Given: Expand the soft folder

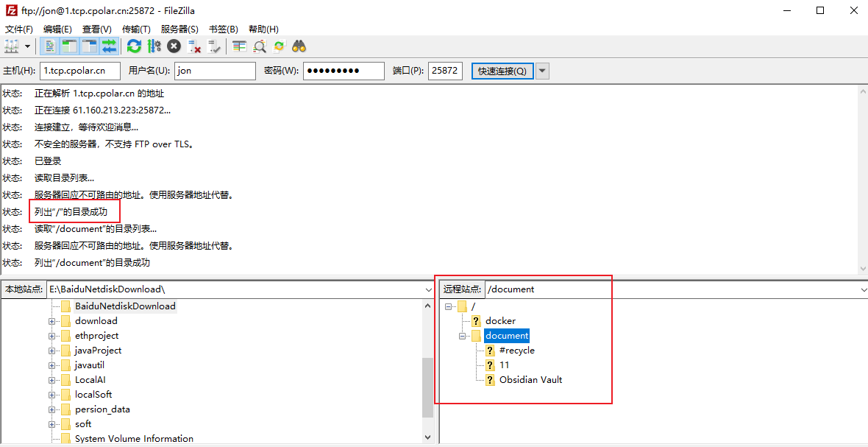Looking at the screenshot, I should [52, 424].
